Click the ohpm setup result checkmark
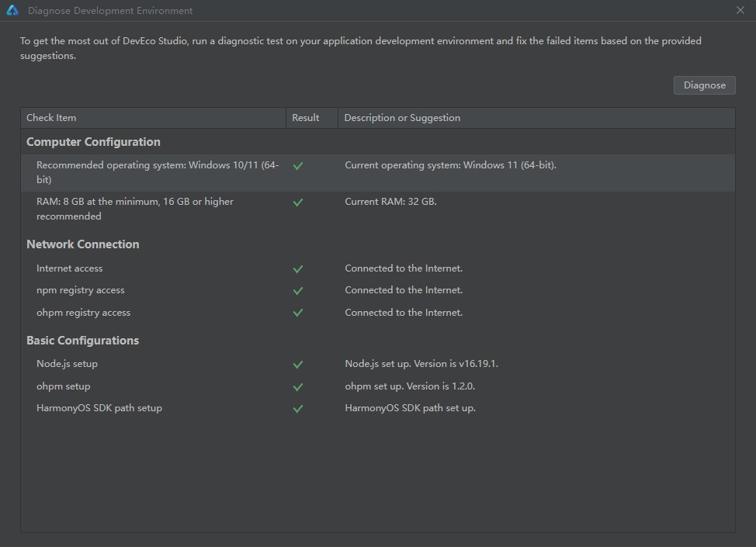Screen dimensions: 756x547 298,386
